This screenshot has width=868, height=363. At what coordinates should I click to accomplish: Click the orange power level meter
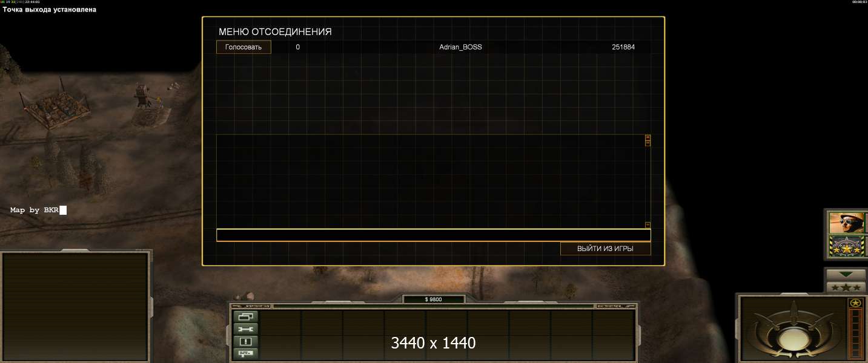point(855,333)
